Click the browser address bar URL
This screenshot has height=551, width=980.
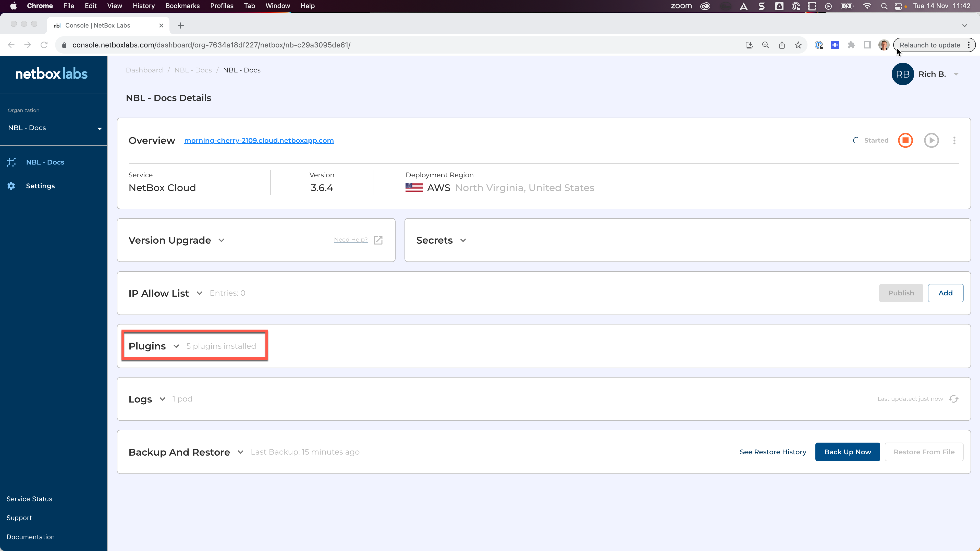(x=211, y=45)
